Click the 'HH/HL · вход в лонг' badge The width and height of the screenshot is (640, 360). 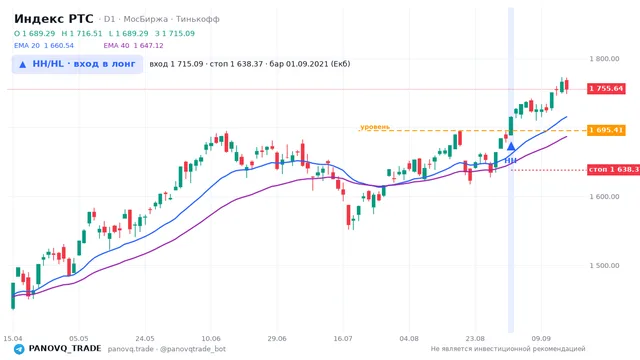click(x=77, y=64)
